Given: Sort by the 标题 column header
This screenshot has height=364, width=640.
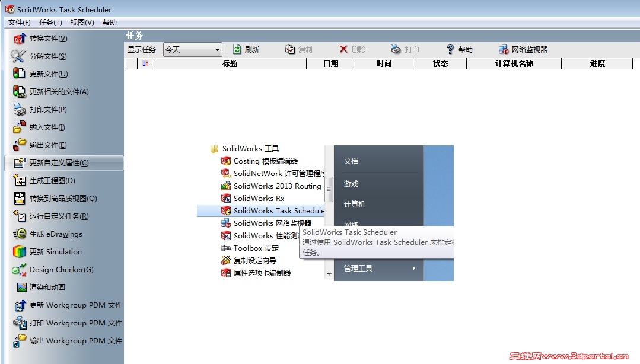Looking at the screenshot, I should coord(230,63).
